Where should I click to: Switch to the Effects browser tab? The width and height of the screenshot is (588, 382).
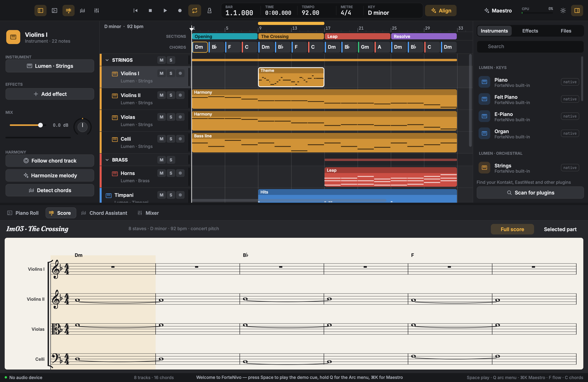tap(530, 31)
